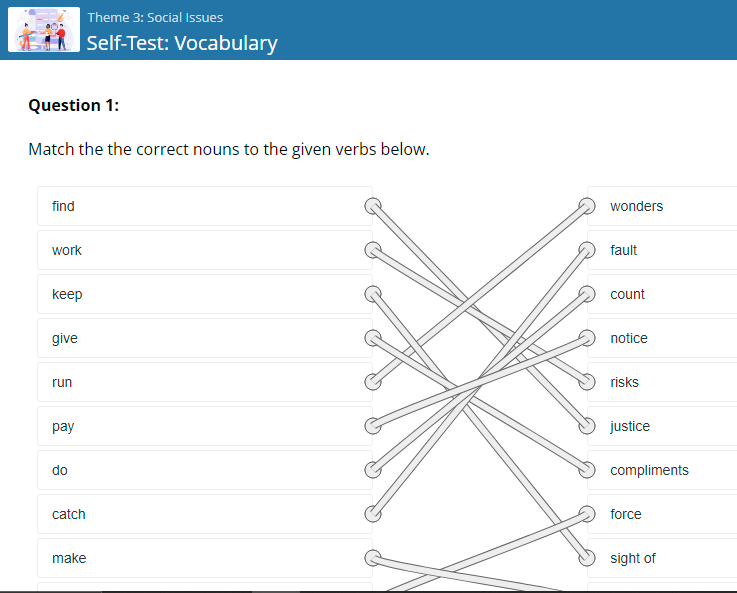Click the "count" noun box
The height and width of the screenshot is (593, 737).
665,294
